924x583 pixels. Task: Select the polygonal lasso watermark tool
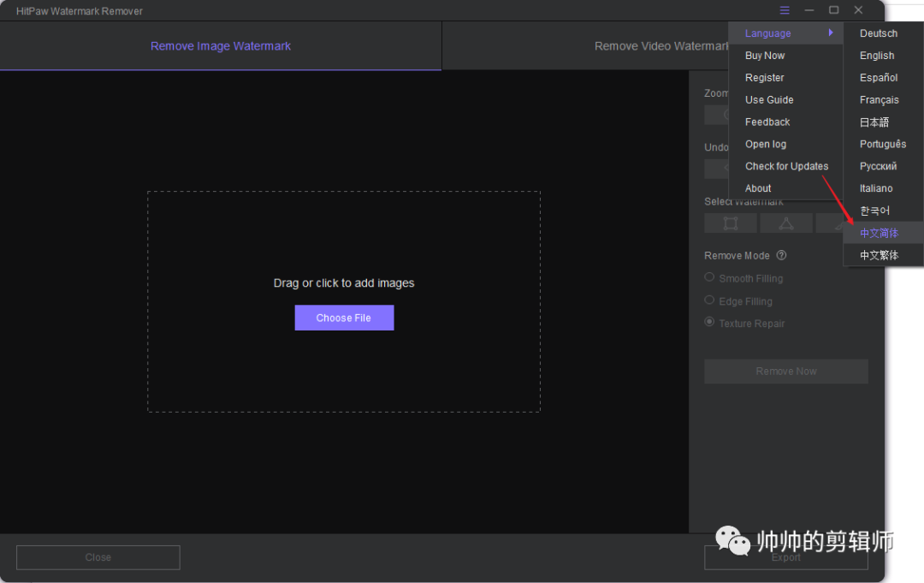786,223
